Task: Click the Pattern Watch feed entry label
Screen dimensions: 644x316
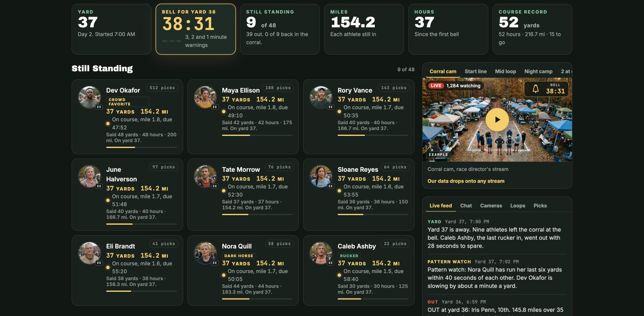Action: click(x=449, y=262)
